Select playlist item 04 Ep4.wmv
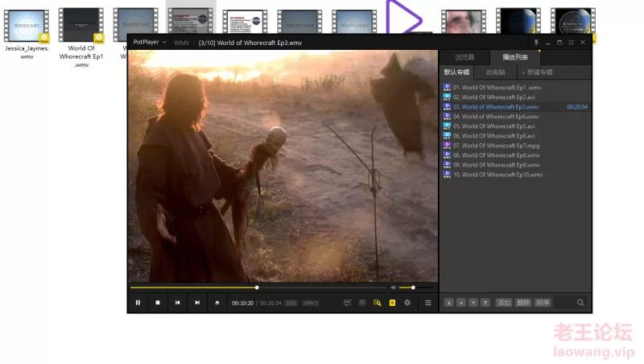 pos(515,117)
